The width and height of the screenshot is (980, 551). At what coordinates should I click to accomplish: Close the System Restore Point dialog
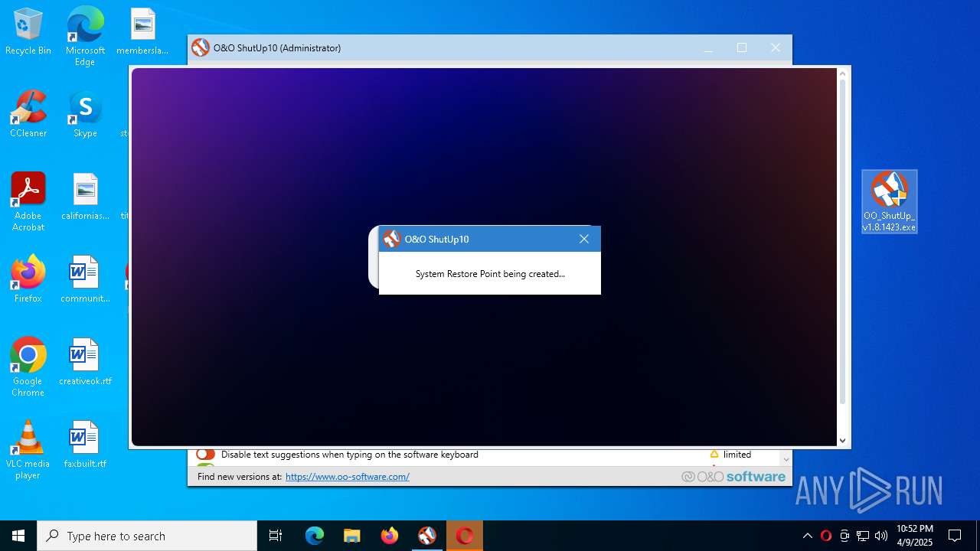coord(584,239)
